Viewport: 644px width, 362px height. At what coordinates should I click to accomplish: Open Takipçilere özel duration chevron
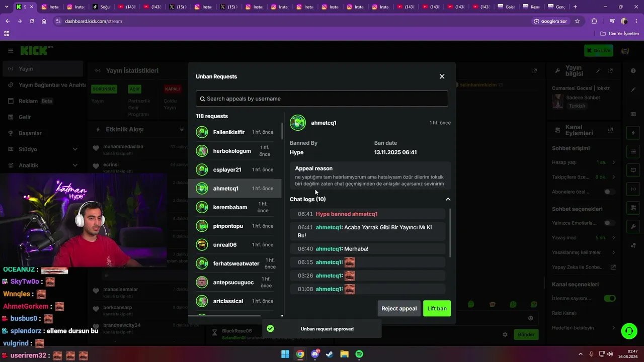[614, 177]
